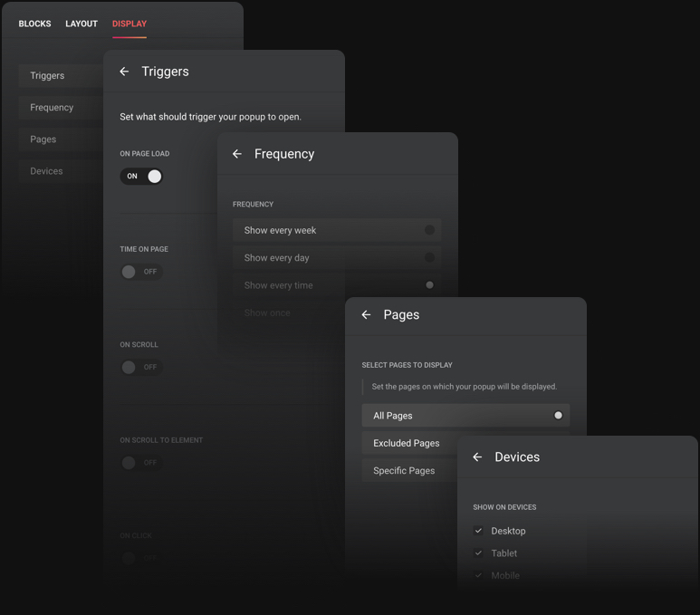Open the Layout tab
700x615 pixels.
click(x=82, y=24)
